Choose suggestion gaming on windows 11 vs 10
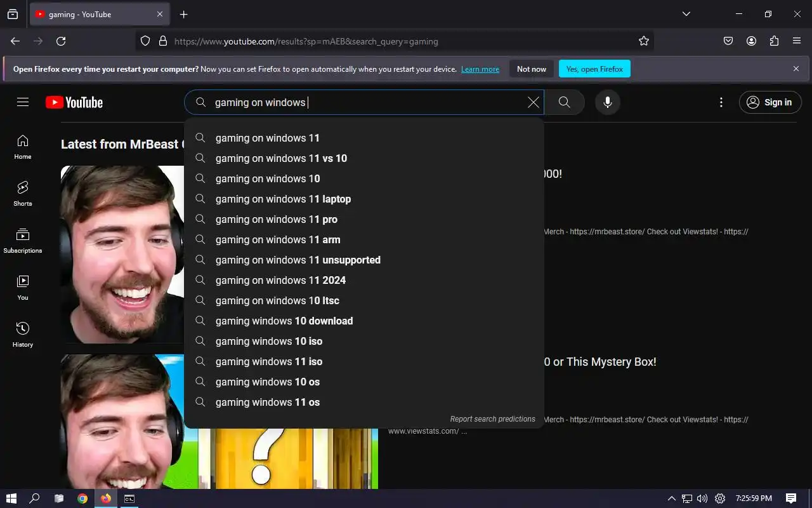 click(x=364, y=158)
